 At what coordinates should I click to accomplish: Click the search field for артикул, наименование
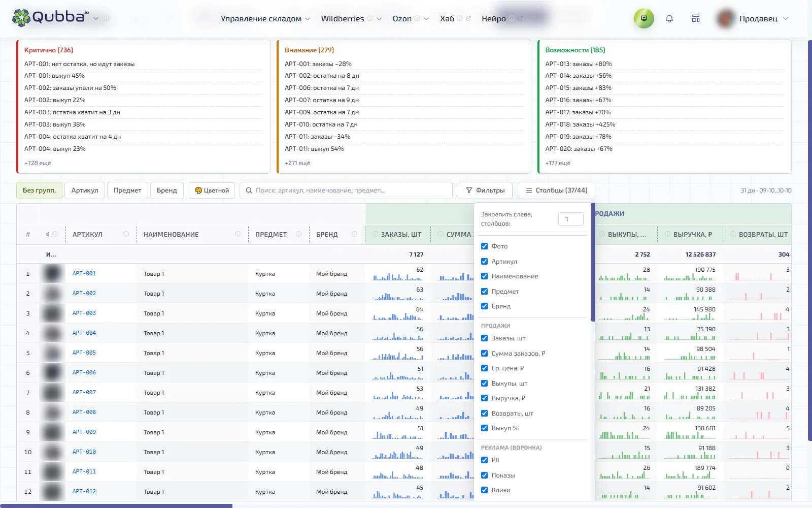pyautogui.click(x=346, y=190)
